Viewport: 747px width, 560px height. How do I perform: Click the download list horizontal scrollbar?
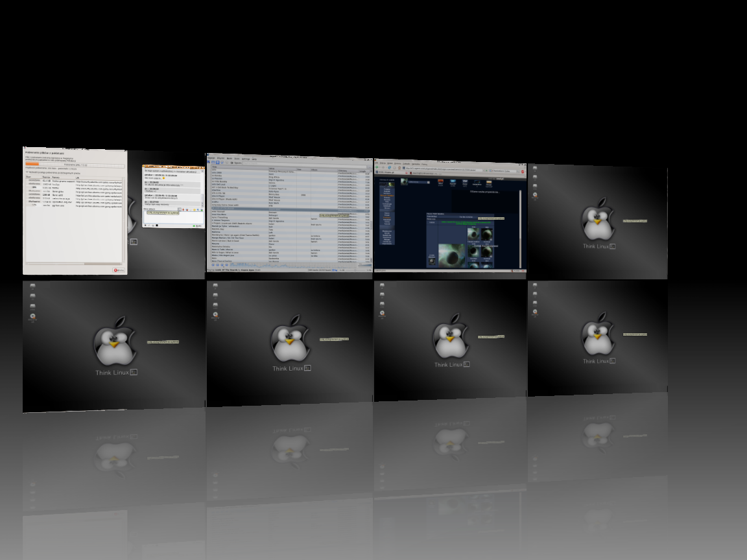tap(75, 263)
